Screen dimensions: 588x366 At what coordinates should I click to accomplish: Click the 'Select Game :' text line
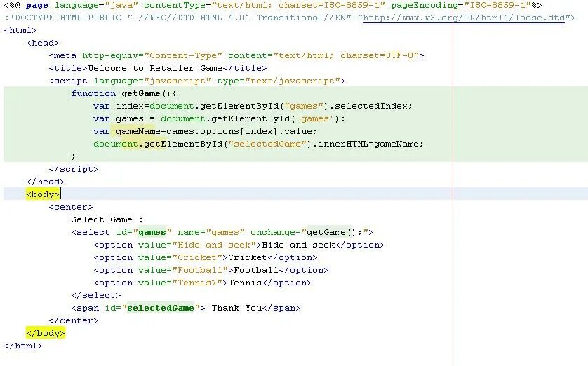point(107,219)
